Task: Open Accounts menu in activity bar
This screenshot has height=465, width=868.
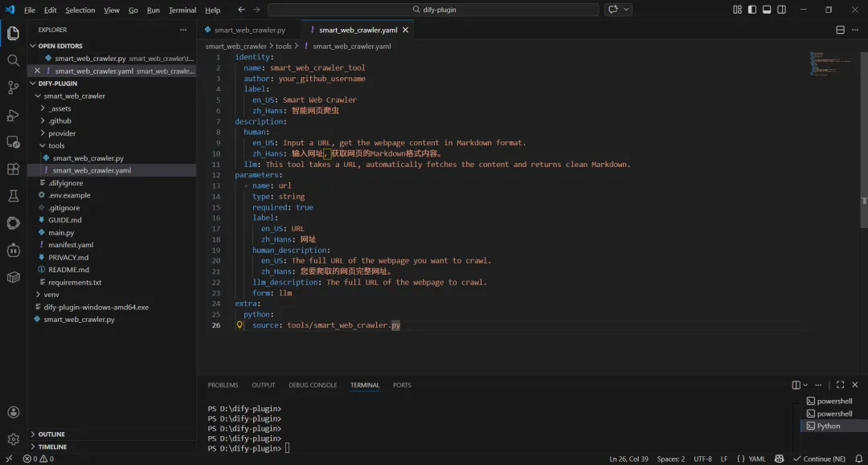Action: [14, 413]
